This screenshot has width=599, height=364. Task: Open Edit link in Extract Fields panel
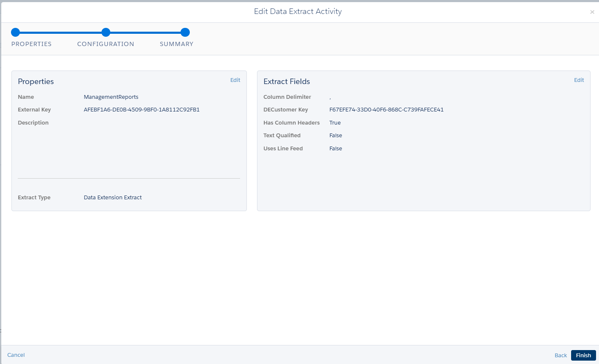pyautogui.click(x=579, y=80)
